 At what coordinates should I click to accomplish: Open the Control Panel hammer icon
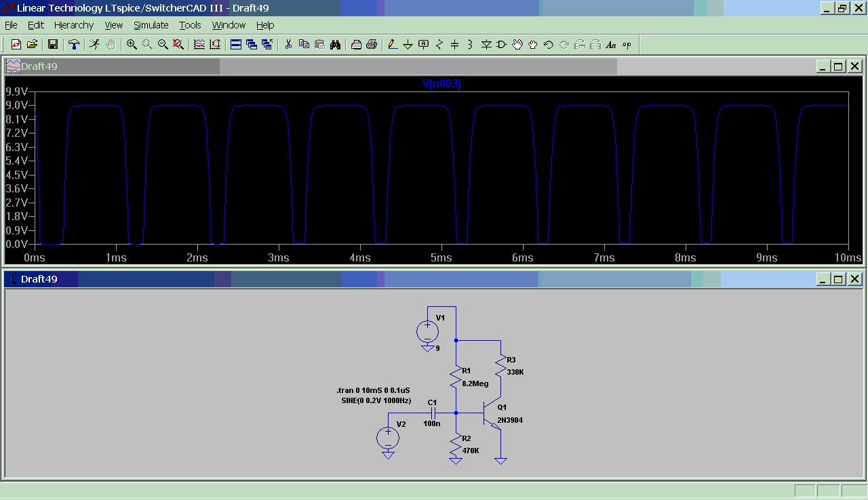[x=74, y=45]
